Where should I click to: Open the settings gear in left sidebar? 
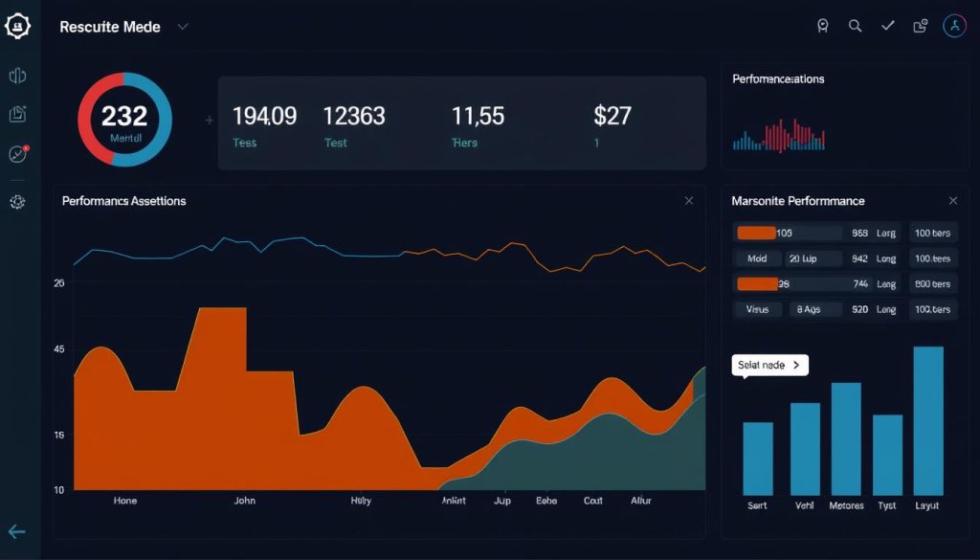click(17, 202)
